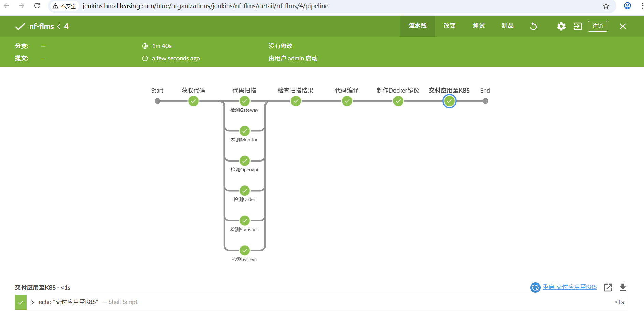Screen dimensions: 644x319
Task: Expand the echo Shell Script step
Action: tap(33, 302)
